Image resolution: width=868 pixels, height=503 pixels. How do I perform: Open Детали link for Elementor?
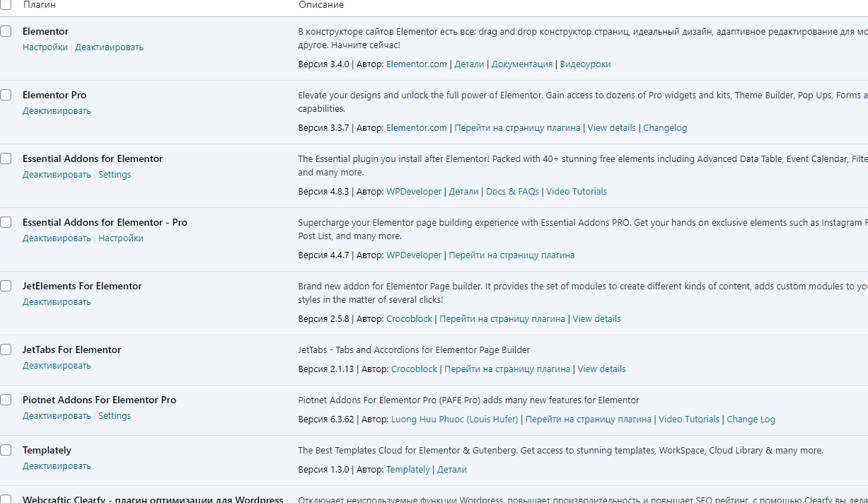(469, 64)
